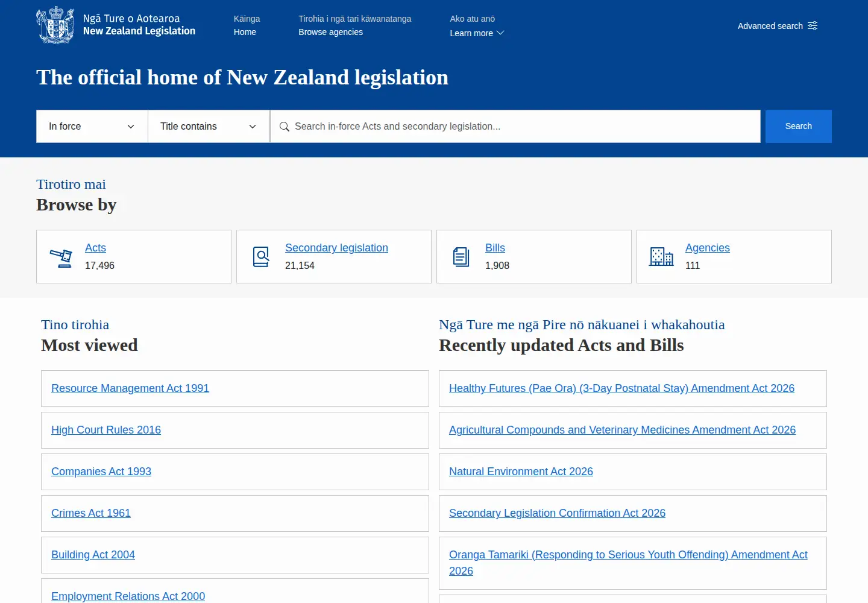This screenshot has width=868, height=603.
Task: Browse by Acts link
Action: point(95,248)
